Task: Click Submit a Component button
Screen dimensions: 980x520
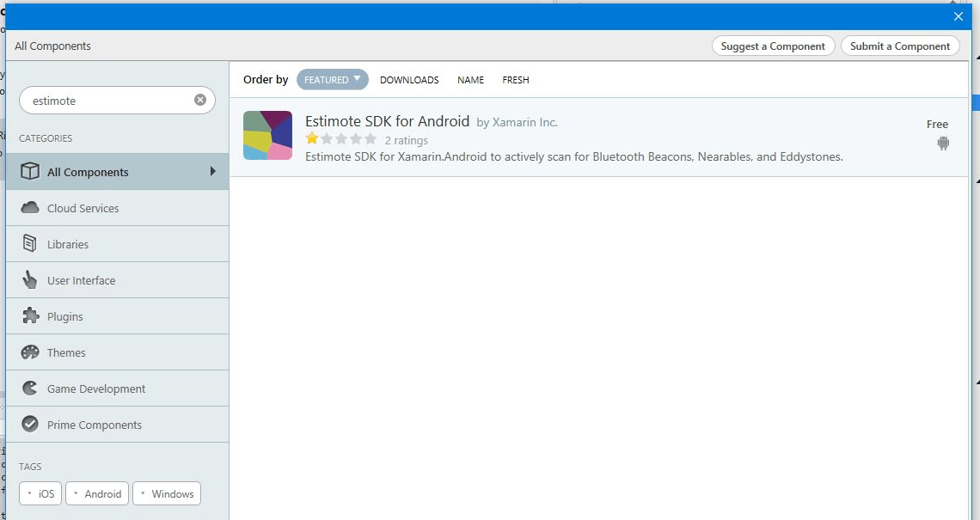Action: (900, 46)
